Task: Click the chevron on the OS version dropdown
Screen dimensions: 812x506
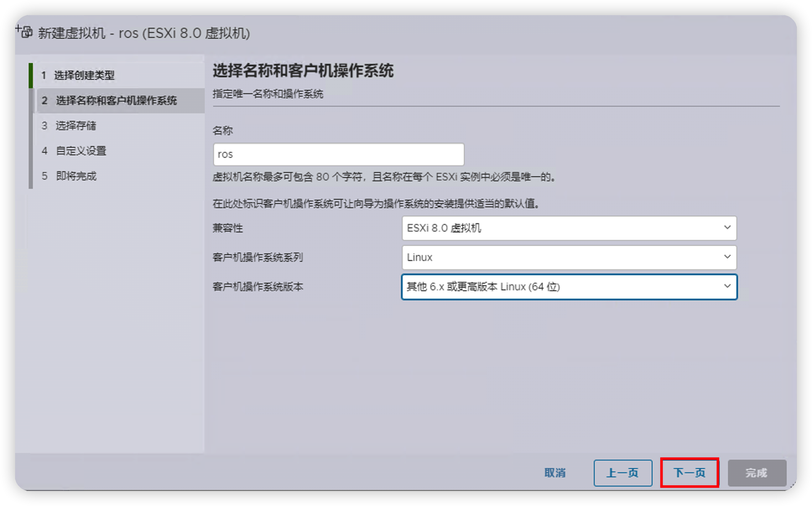Action: point(727,286)
